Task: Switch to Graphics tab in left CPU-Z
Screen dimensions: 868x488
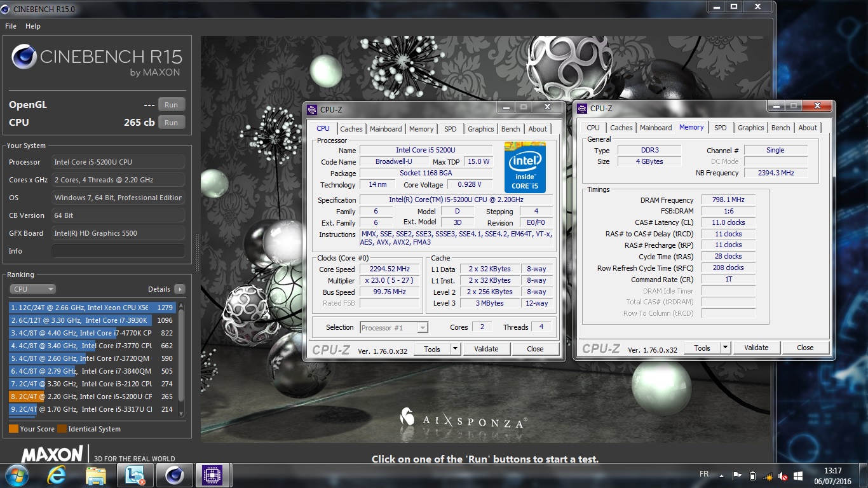Action: [481, 129]
